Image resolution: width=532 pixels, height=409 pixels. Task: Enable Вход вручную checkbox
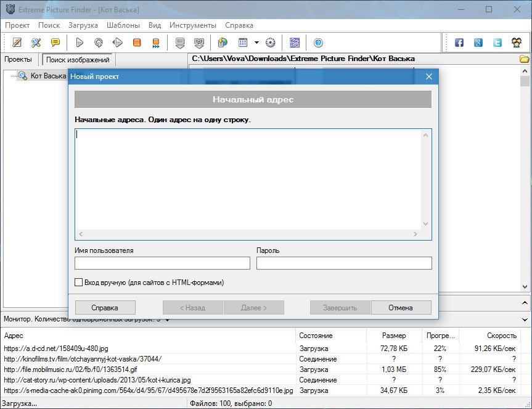tap(78, 283)
